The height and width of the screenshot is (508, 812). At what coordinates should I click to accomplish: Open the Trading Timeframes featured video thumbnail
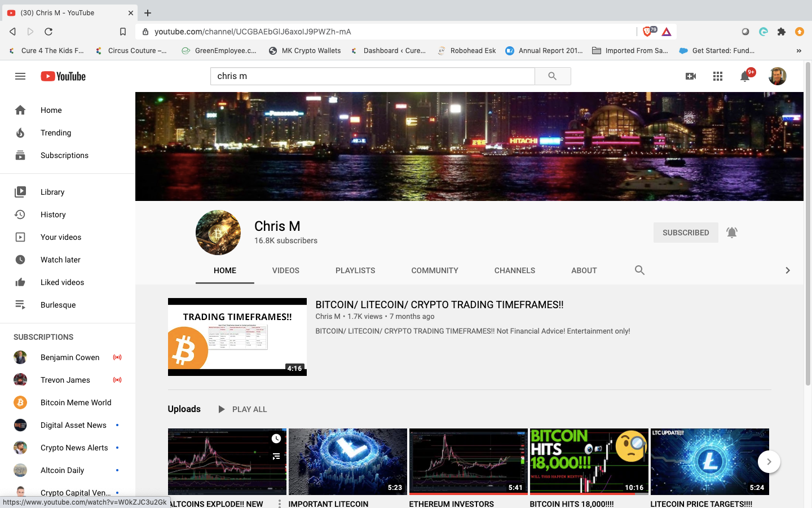click(237, 337)
